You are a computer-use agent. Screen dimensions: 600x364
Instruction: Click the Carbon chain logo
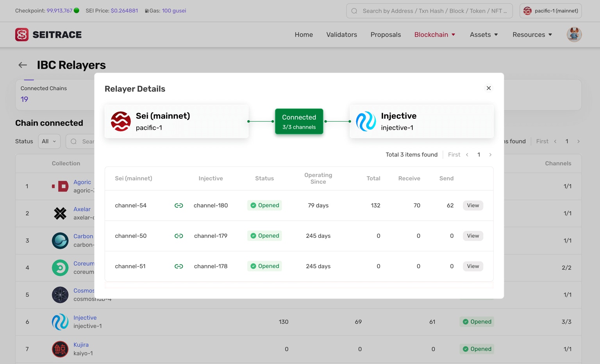(x=60, y=241)
